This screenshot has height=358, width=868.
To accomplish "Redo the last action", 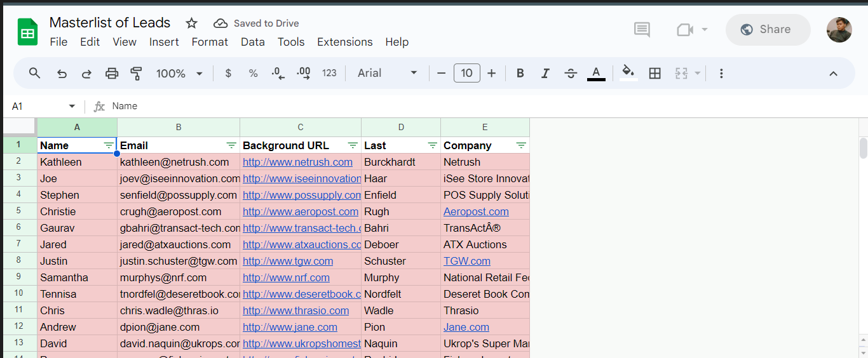I will 86,74.
